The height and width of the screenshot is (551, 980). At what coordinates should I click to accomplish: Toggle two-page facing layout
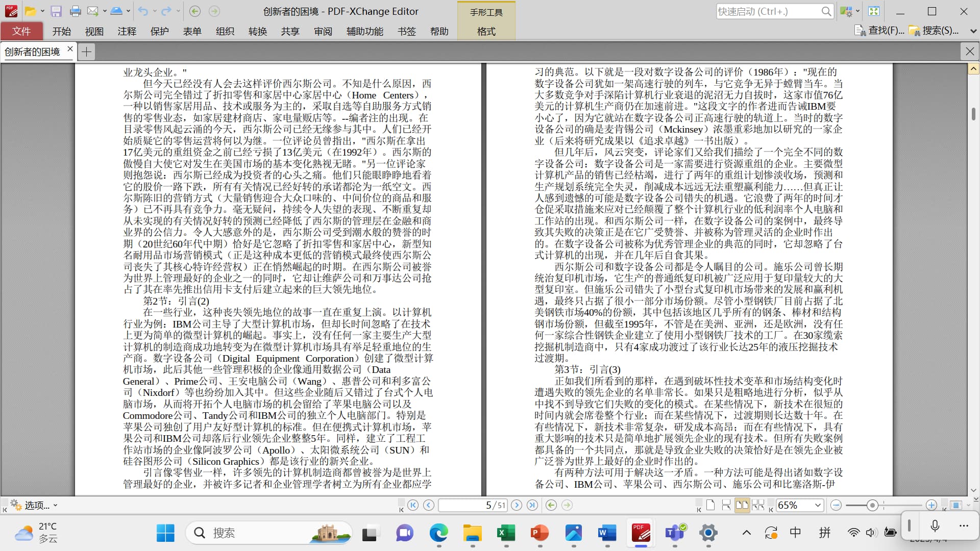coord(742,505)
